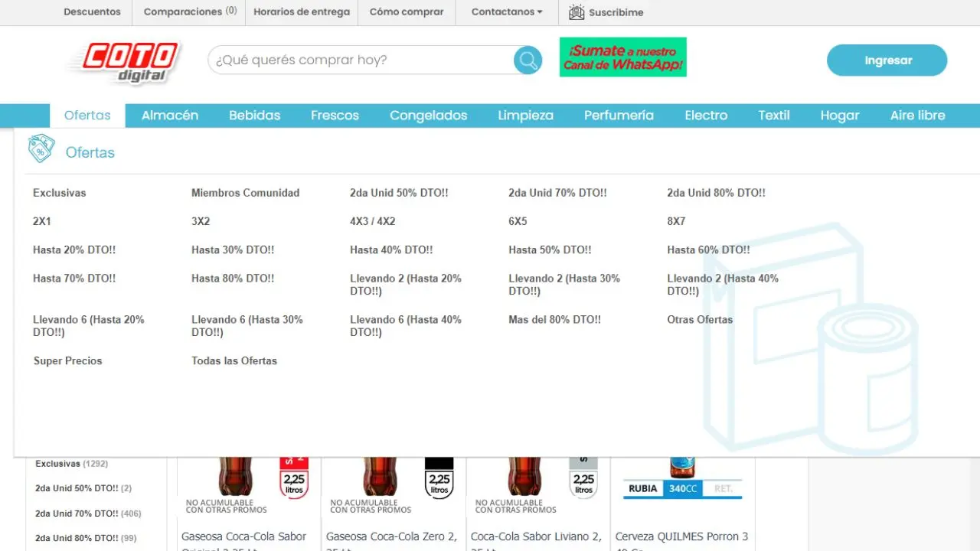
Task: Choose 2da Unid 80% DTO!! in menu
Action: point(716,193)
